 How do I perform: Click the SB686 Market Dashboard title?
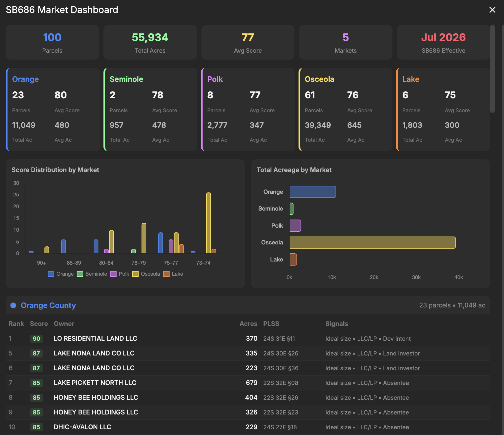(62, 10)
